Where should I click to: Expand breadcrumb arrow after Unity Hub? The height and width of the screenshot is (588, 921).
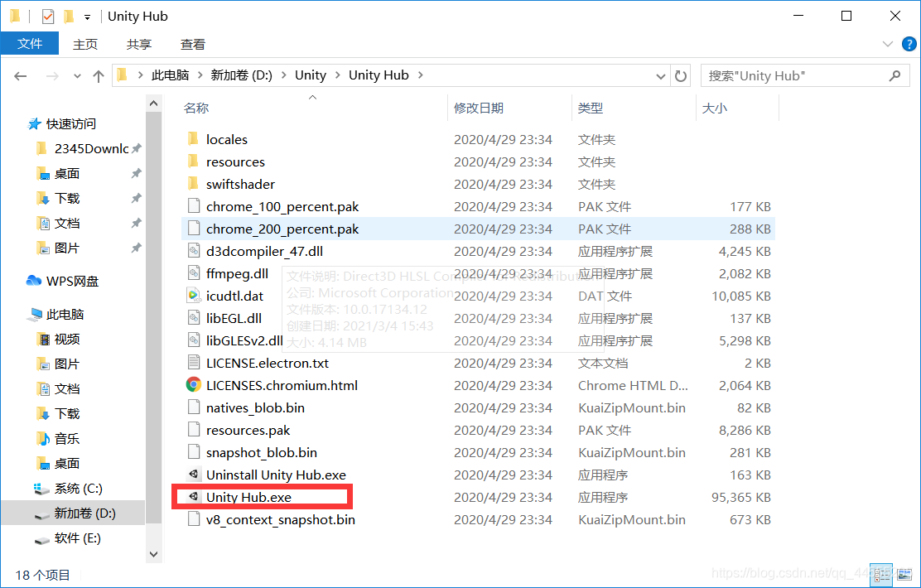(420, 75)
